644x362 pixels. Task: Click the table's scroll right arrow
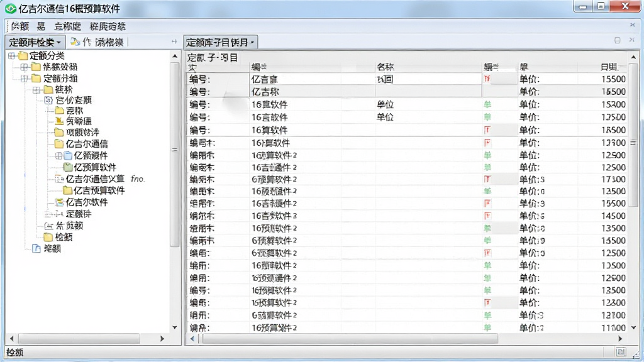620,339
